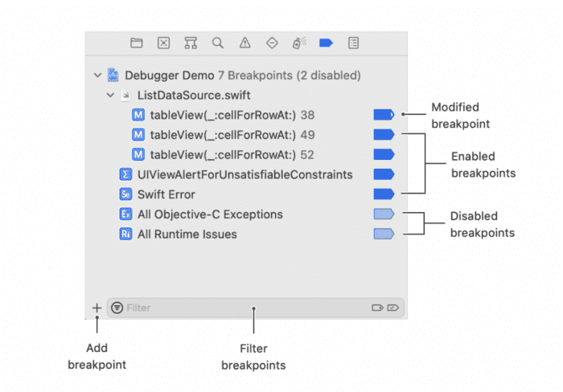563x392 pixels.
Task: Disable the breakpoint at line 38
Action: 384,115
